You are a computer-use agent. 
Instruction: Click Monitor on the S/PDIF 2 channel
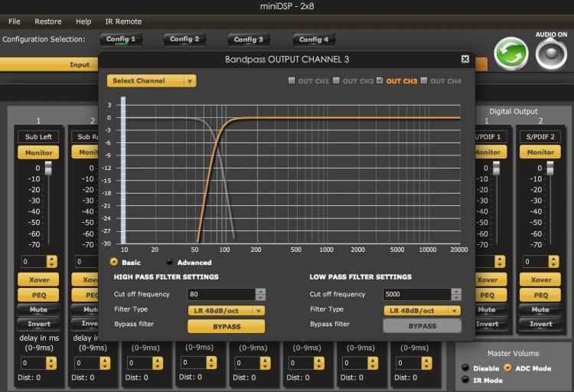[540, 152]
